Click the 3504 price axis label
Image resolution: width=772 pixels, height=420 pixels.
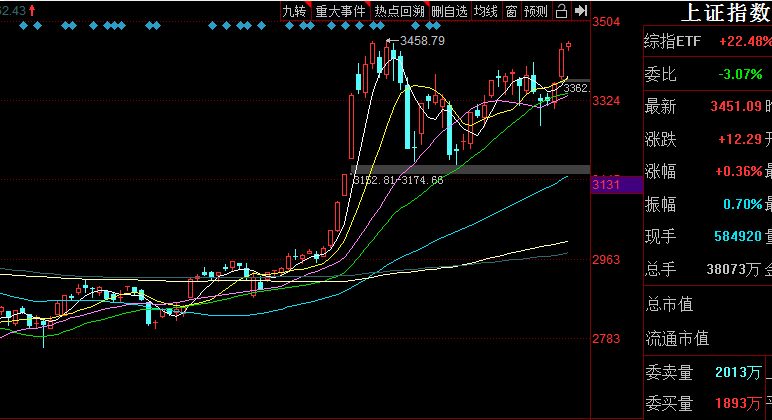pyautogui.click(x=606, y=22)
